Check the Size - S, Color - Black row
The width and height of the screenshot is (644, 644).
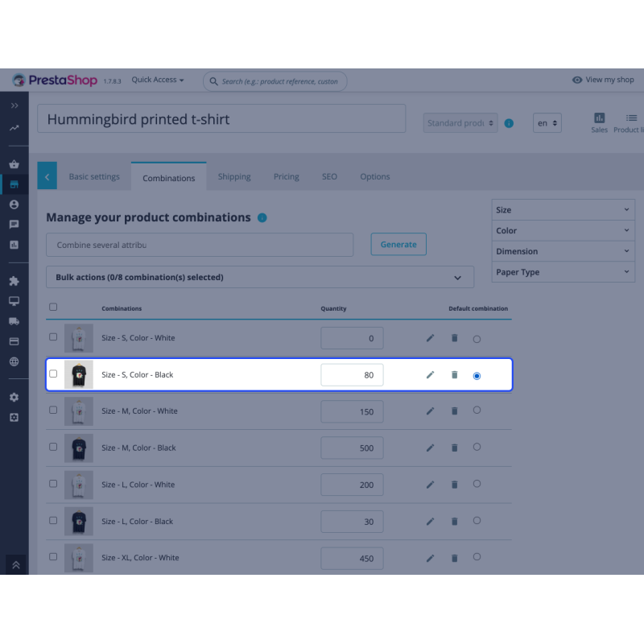pyautogui.click(x=53, y=374)
